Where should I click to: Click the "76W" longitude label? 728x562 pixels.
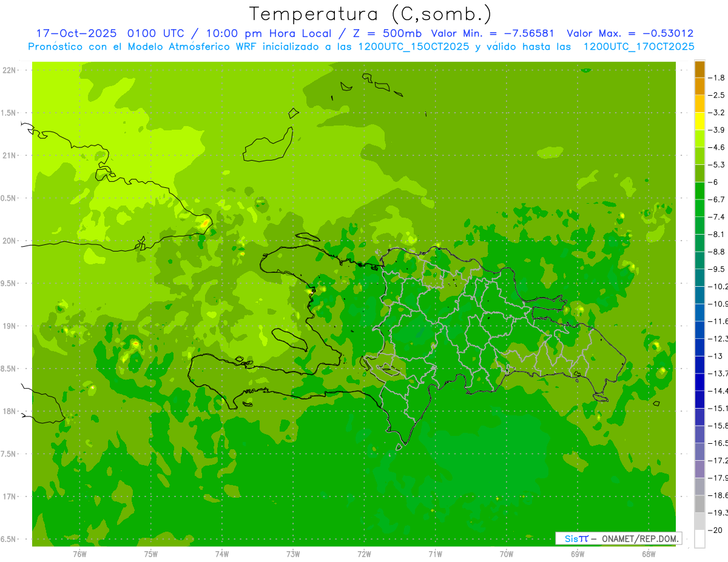(x=79, y=554)
